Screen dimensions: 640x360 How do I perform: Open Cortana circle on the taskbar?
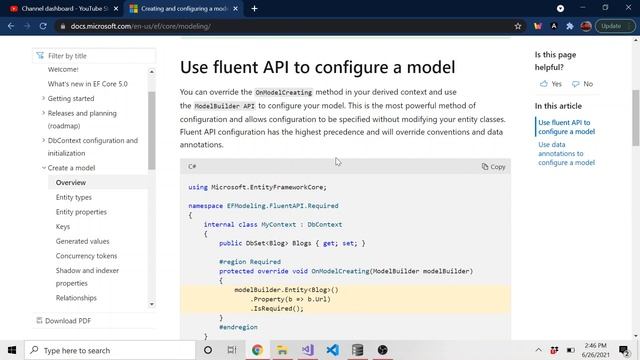coord(208,350)
